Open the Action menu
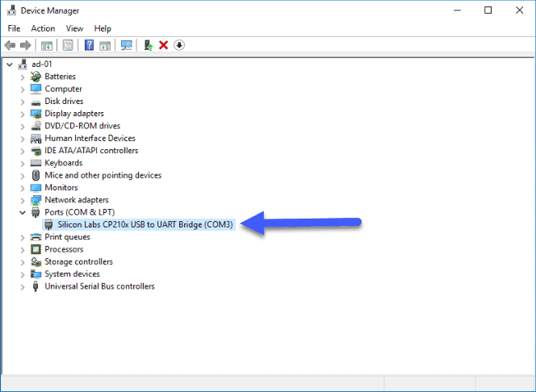 coord(43,28)
